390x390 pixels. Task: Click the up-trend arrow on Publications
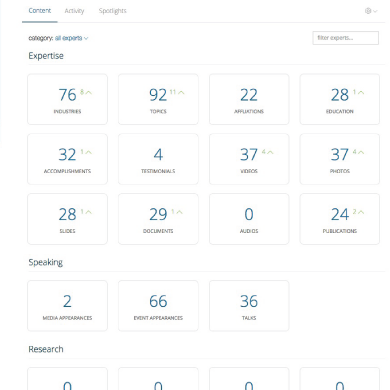[x=361, y=212]
